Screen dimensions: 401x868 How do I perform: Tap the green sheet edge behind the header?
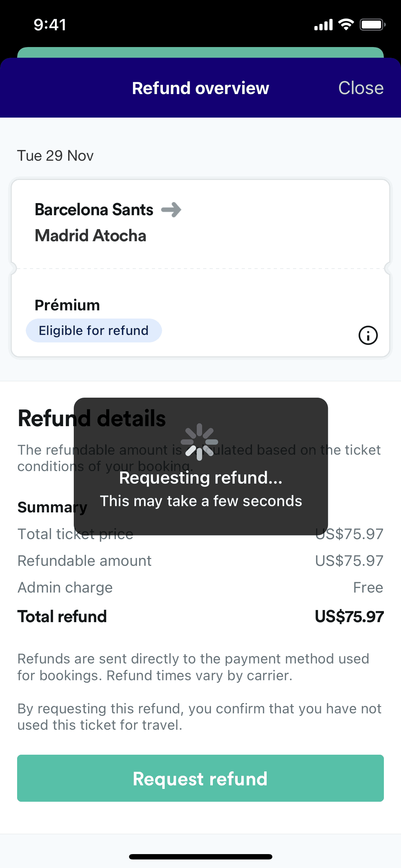[x=200, y=52]
